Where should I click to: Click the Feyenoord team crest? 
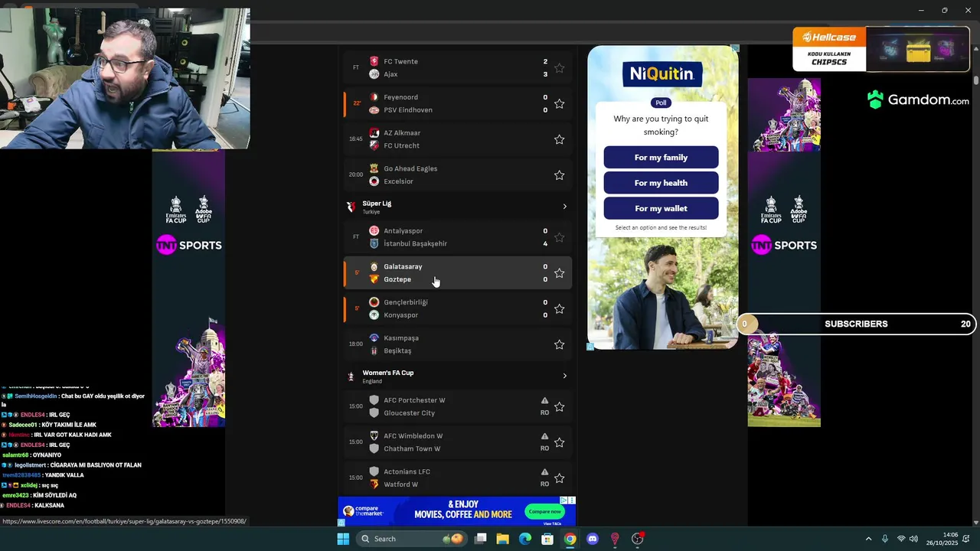pos(374,97)
